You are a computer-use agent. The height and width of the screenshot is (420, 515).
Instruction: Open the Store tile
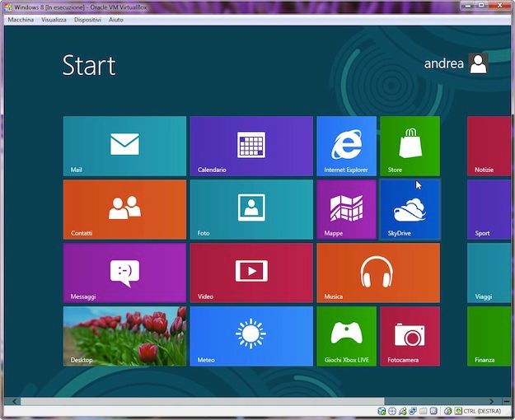click(x=410, y=146)
